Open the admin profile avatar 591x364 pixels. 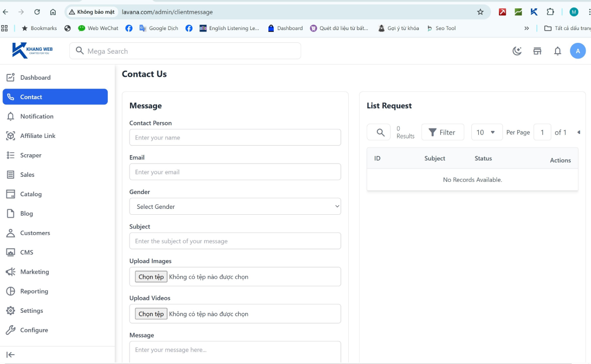pyautogui.click(x=578, y=51)
